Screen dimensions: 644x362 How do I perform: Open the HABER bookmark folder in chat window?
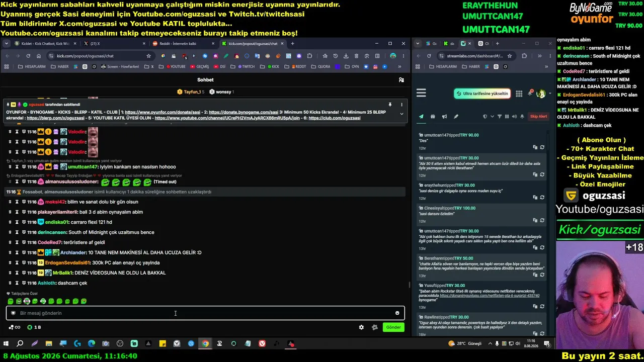click(x=60, y=66)
